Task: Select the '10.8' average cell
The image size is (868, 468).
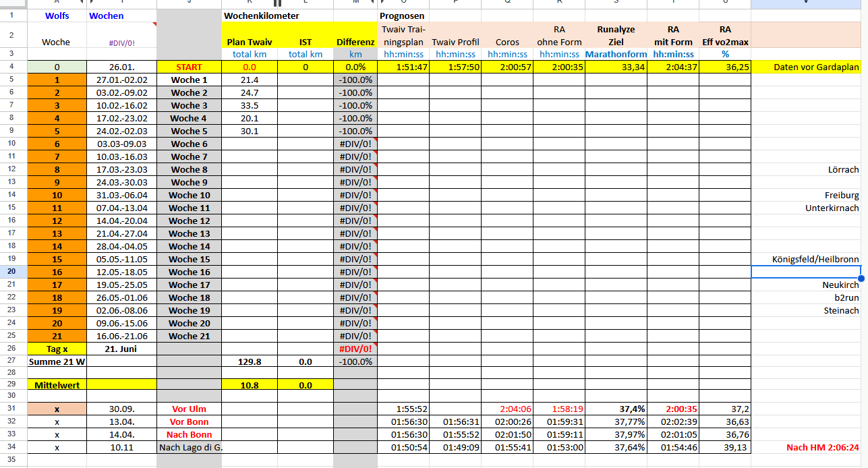Action: 250,384
